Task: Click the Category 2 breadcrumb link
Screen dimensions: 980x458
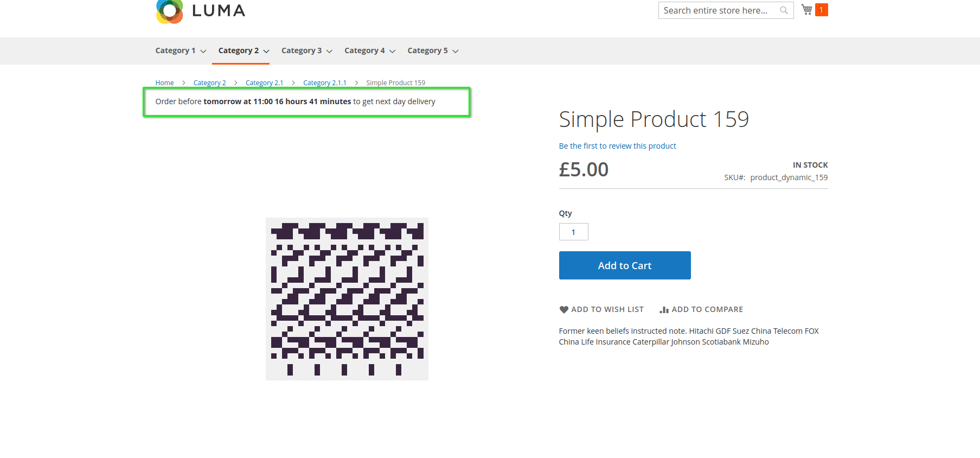Action: tap(209, 83)
